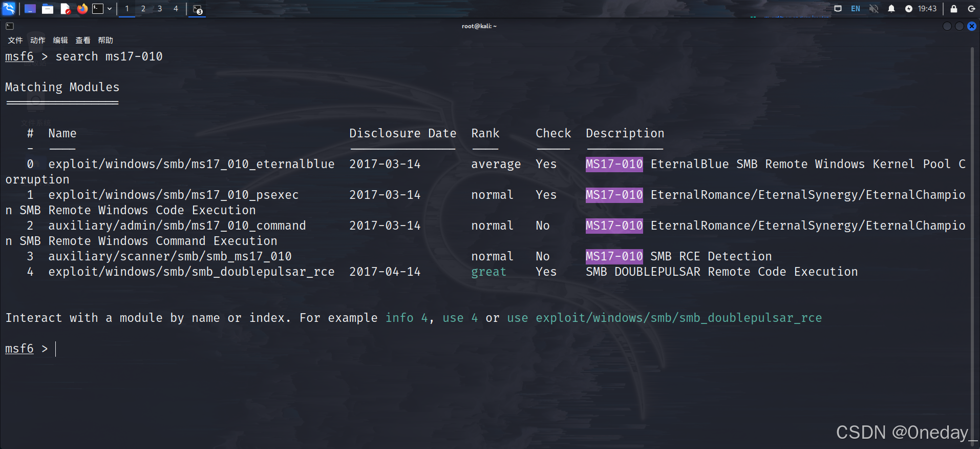Expand the terminal launcher dropdown arrow
980x449 pixels.
(110, 9)
